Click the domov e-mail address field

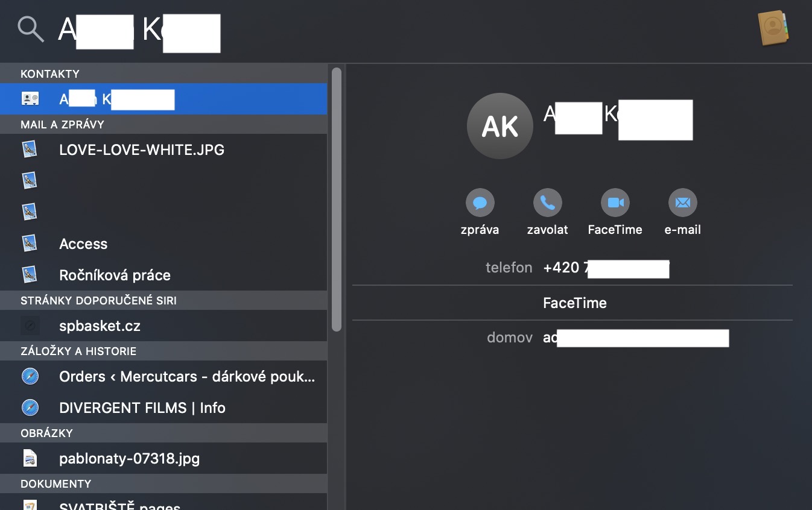point(635,338)
